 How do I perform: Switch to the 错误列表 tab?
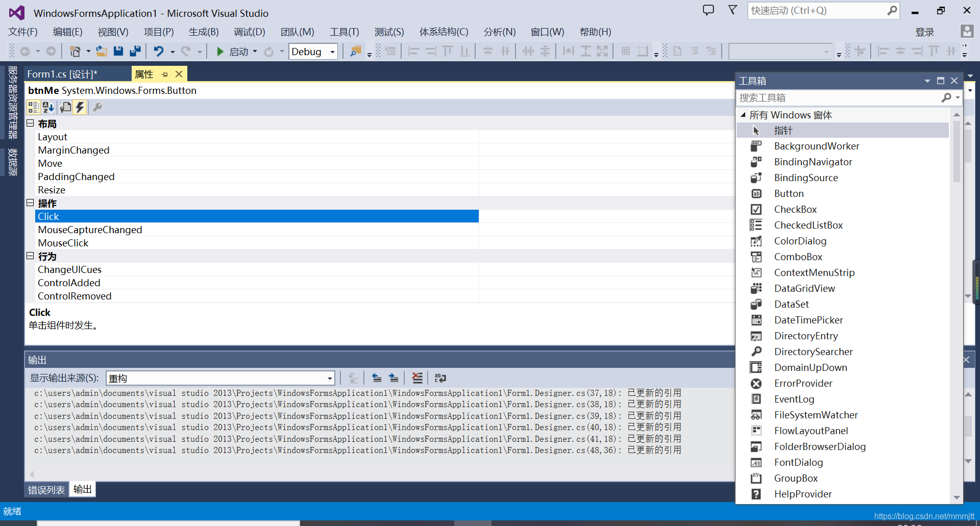coord(46,490)
